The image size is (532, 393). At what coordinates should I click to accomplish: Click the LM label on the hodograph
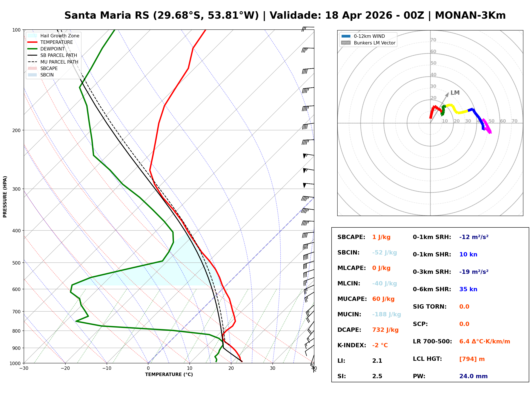pos(455,93)
